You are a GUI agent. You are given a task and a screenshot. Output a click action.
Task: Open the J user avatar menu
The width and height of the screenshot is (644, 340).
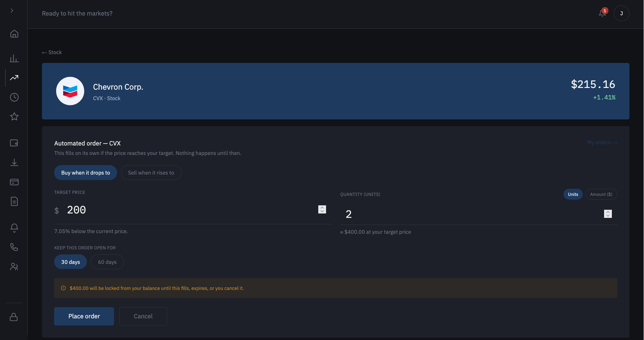(x=621, y=14)
